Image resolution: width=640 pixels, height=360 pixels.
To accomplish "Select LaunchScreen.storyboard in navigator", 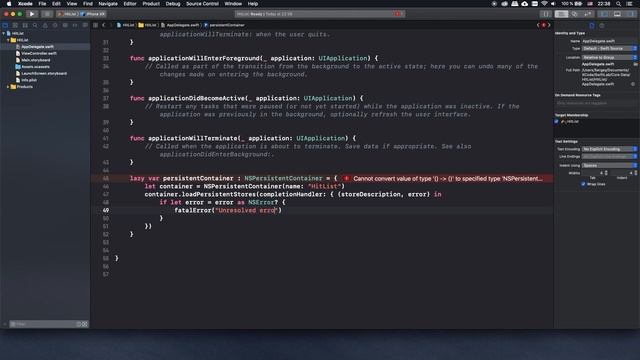I will click(44, 73).
